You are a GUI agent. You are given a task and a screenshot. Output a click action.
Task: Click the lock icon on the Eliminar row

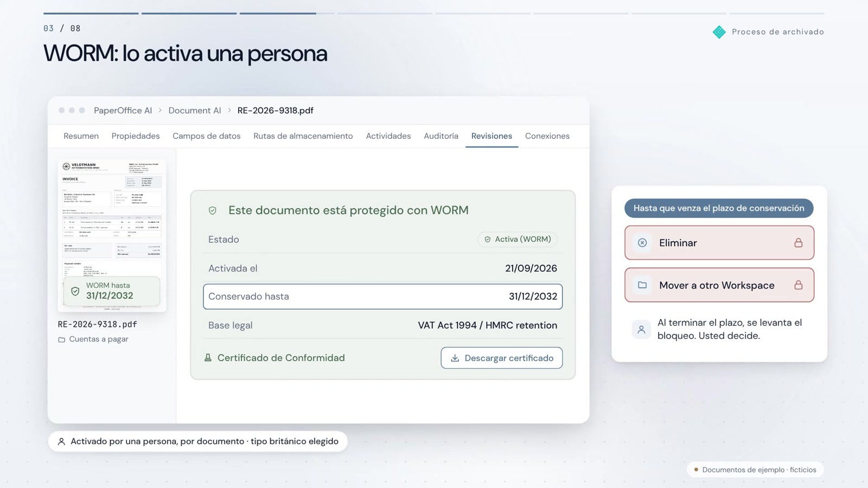click(x=798, y=243)
